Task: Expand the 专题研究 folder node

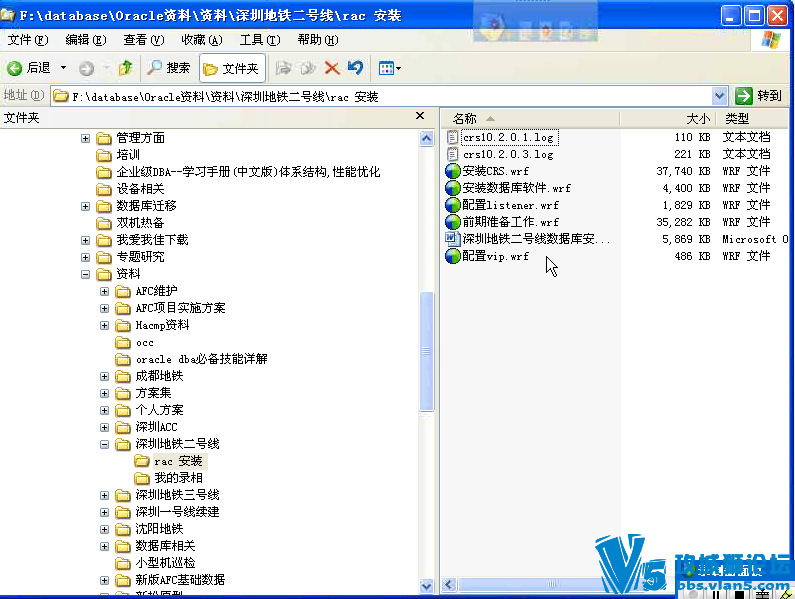Action: coord(85,258)
